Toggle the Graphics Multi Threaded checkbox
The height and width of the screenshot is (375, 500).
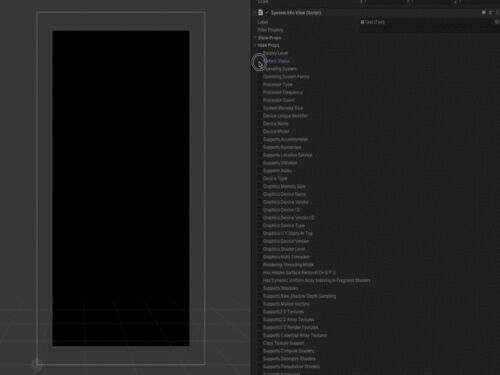coord(260,257)
